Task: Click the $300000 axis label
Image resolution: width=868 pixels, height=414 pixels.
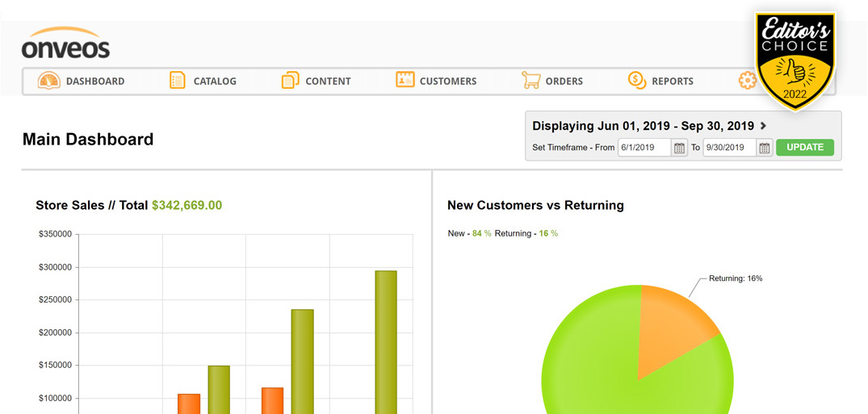Action: [56, 267]
